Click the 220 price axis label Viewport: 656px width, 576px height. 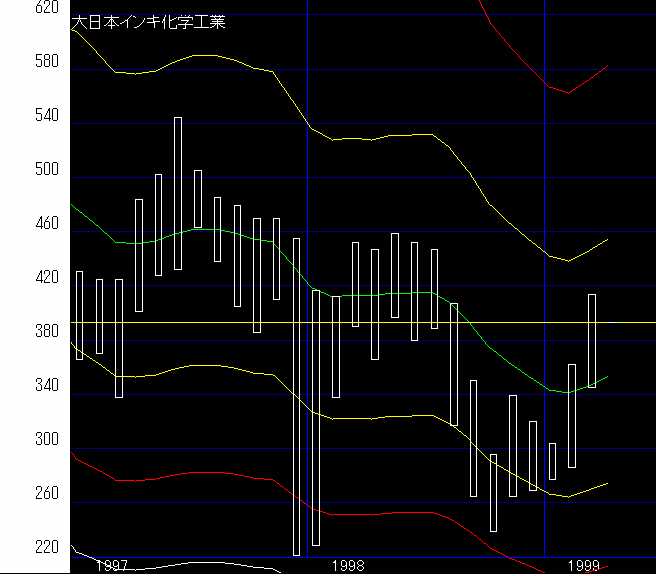19,548
